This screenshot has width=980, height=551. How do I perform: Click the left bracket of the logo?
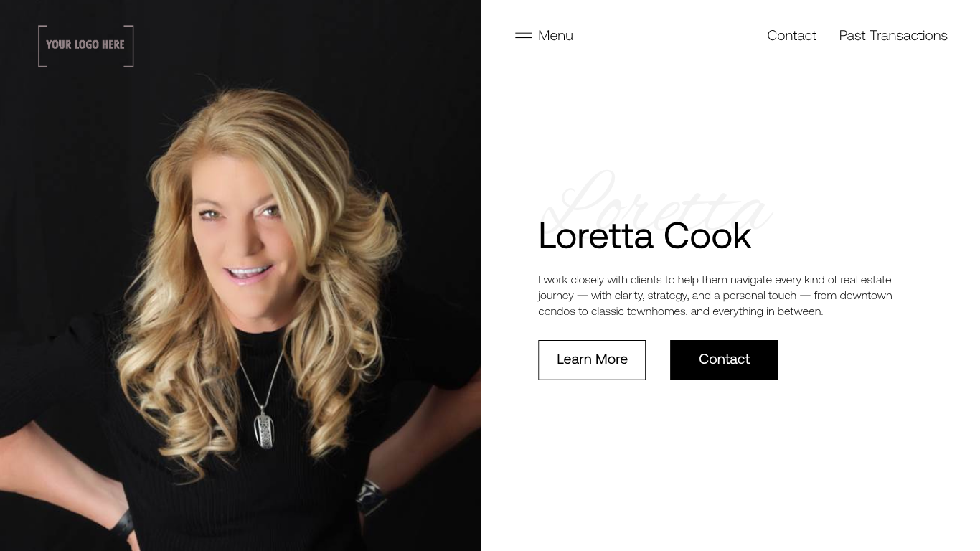click(x=42, y=46)
